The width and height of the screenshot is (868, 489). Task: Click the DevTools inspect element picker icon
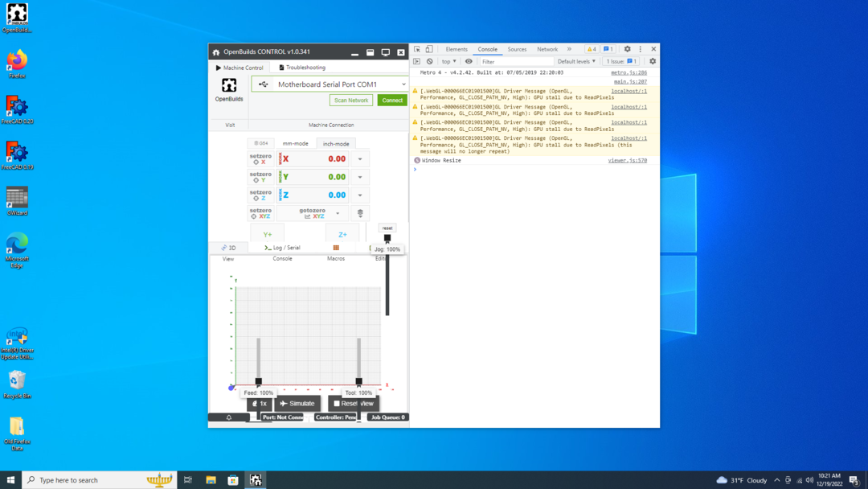pyautogui.click(x=417, y=49)
